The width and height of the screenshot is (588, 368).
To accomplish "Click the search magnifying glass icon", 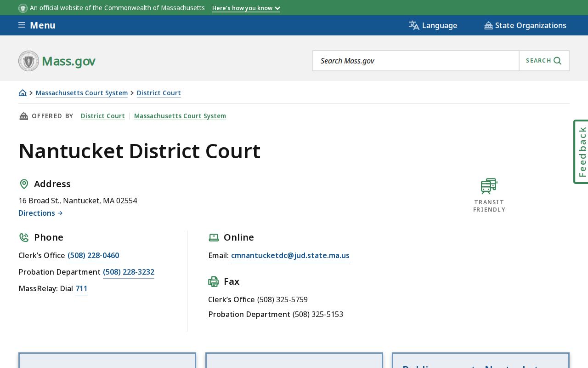I will pyautogui.click(x=558, y=61).
